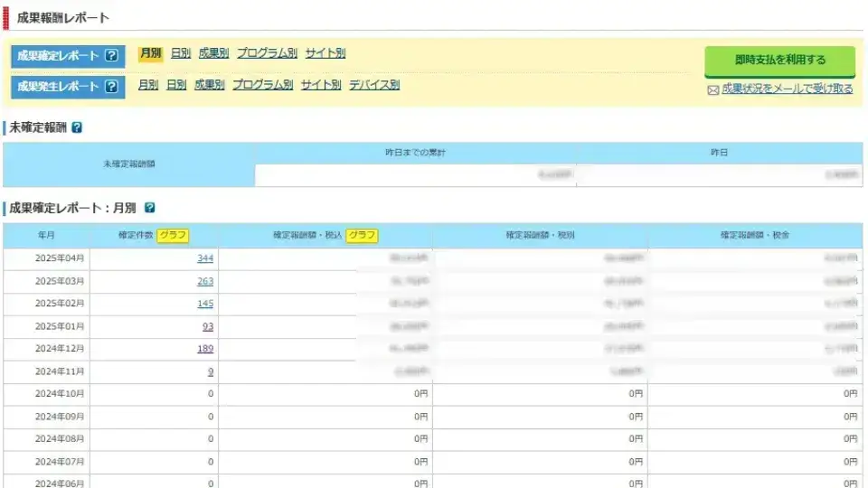868x488 pixels.
Task: Open the 263 count link for 2025年03月
Action: click(205, 281)
